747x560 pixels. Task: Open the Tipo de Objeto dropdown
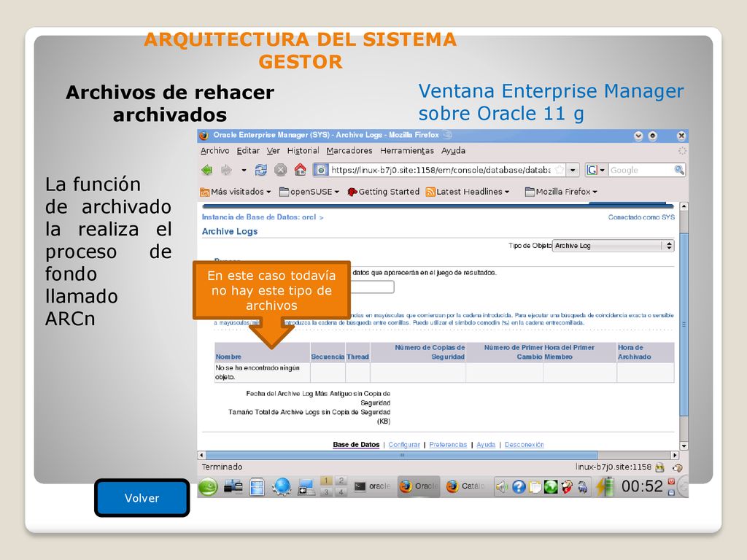pyautogui.click(x=613, y=245)
